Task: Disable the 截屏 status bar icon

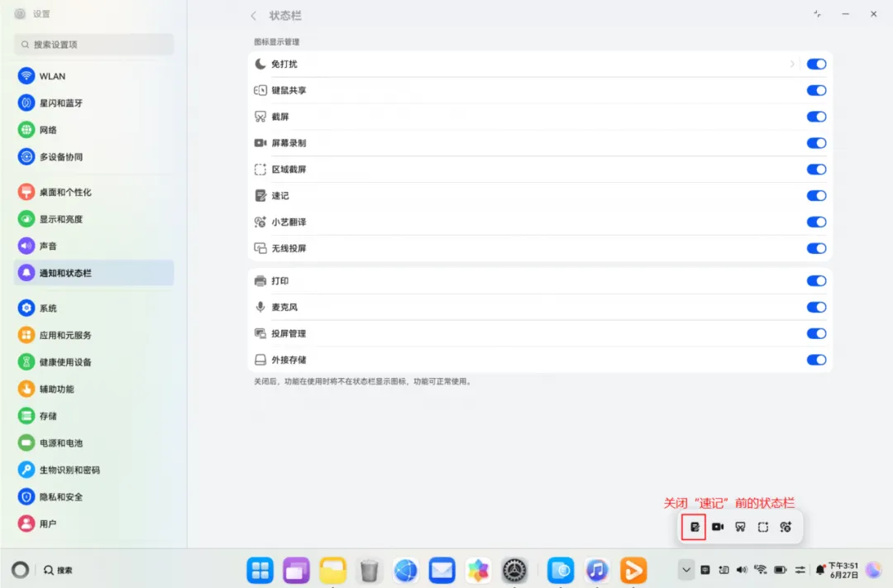Action: pyautogui.click(x=816, y=117)
